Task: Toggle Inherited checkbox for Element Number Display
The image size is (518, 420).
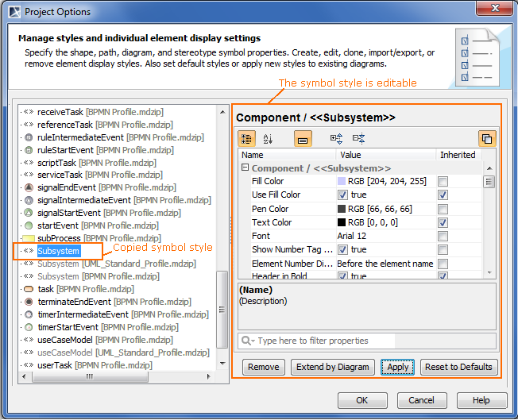Action: (443, 264)
